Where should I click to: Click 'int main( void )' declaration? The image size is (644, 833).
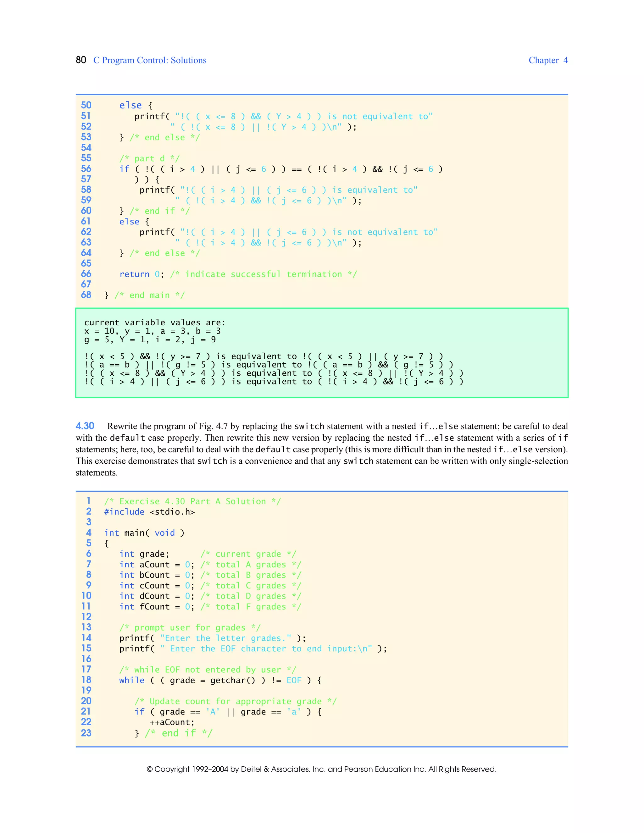(x=144, y=533)
